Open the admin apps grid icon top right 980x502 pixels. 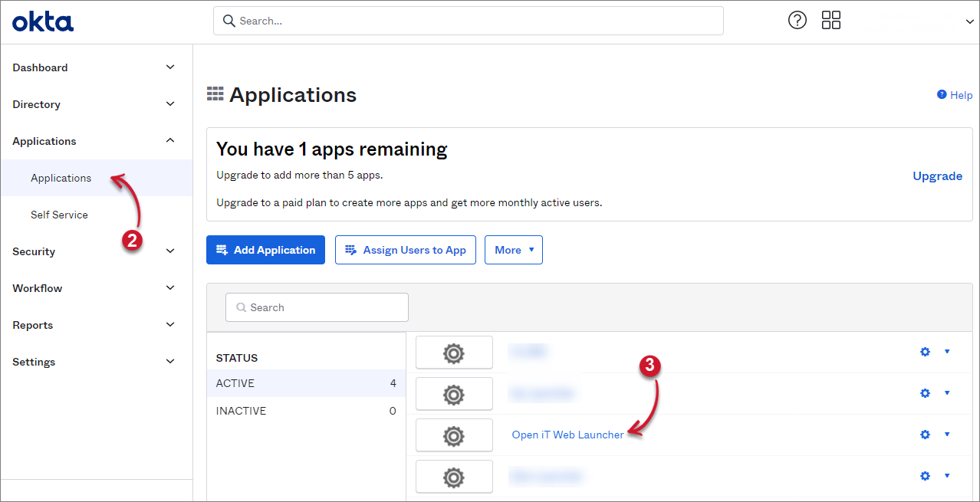coord(831,20)
